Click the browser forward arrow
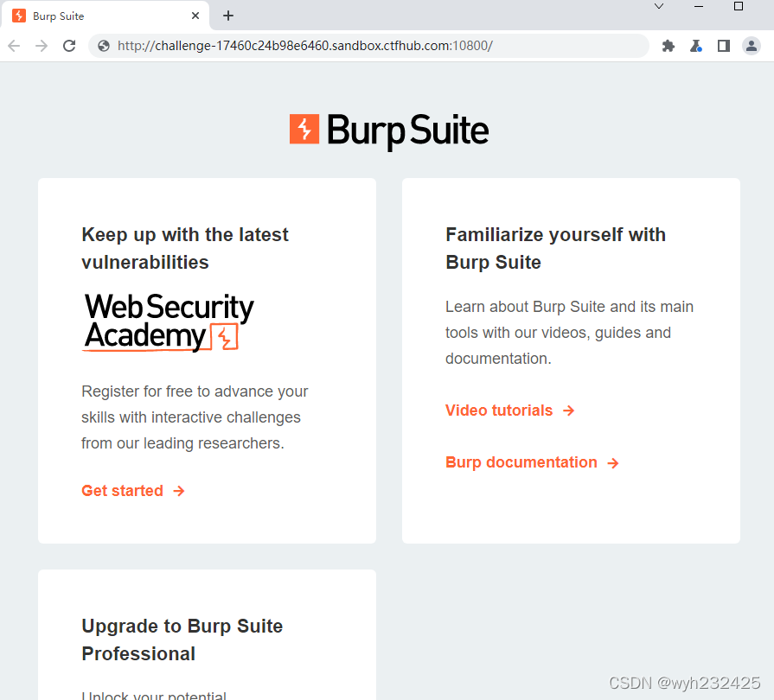The height and width of the screenshot is (700, 774). [42, 46]
